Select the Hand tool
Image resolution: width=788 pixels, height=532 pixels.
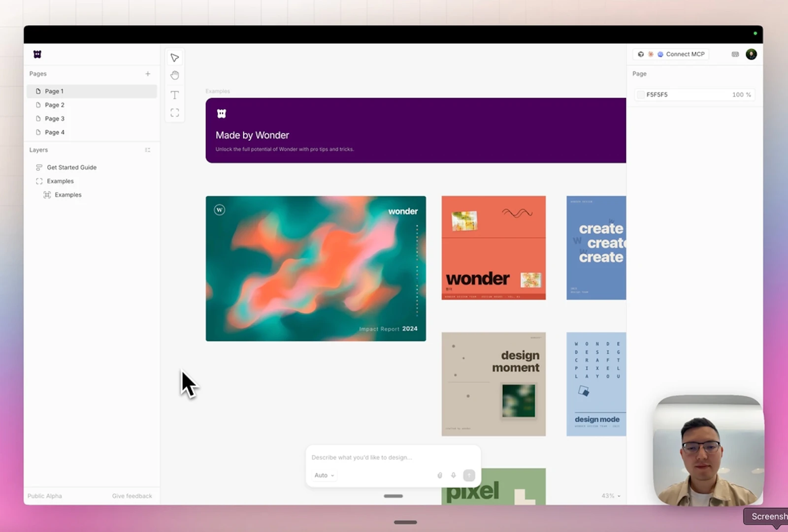[x=174, y=75]
